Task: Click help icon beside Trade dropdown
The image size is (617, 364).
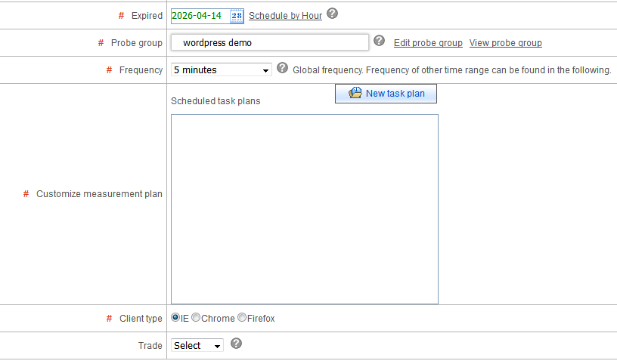Action: [x=236, y=344]
